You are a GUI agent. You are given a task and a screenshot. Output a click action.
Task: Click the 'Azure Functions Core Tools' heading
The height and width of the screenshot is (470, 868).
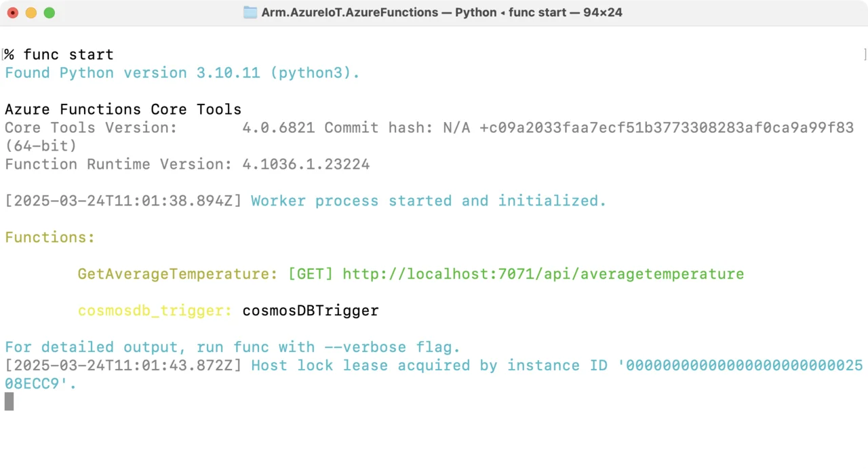coord(123,109)
